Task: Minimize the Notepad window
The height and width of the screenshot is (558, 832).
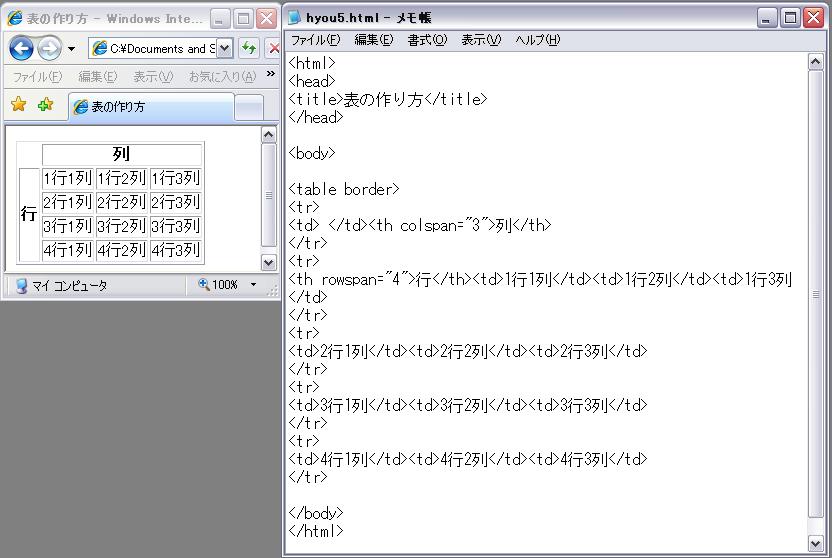Action: coord(766,18)
